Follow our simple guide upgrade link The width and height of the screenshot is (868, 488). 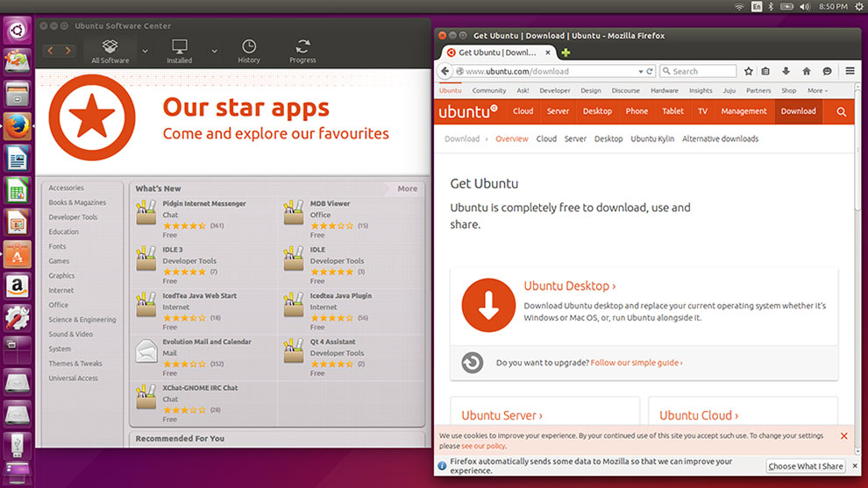636,363
